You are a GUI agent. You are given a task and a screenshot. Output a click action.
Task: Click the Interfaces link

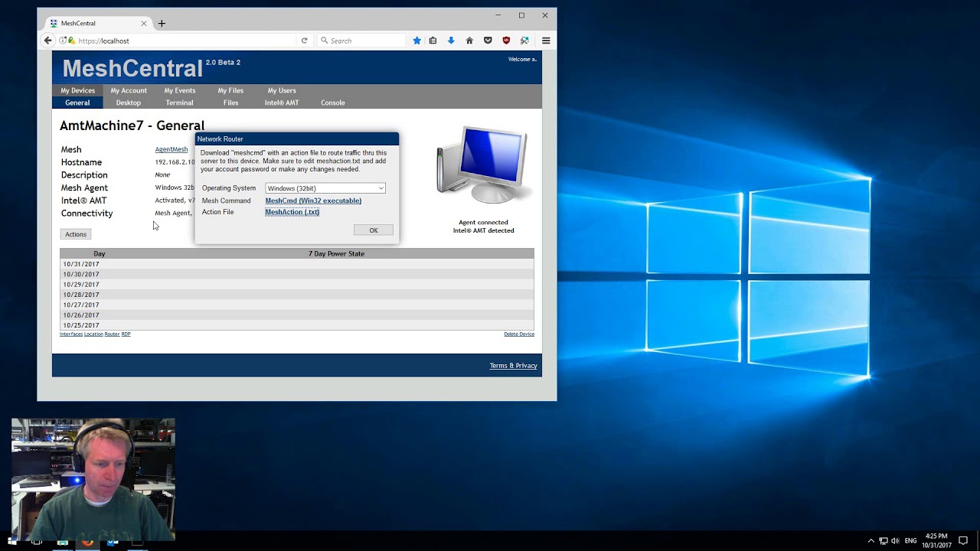point(71,334)
